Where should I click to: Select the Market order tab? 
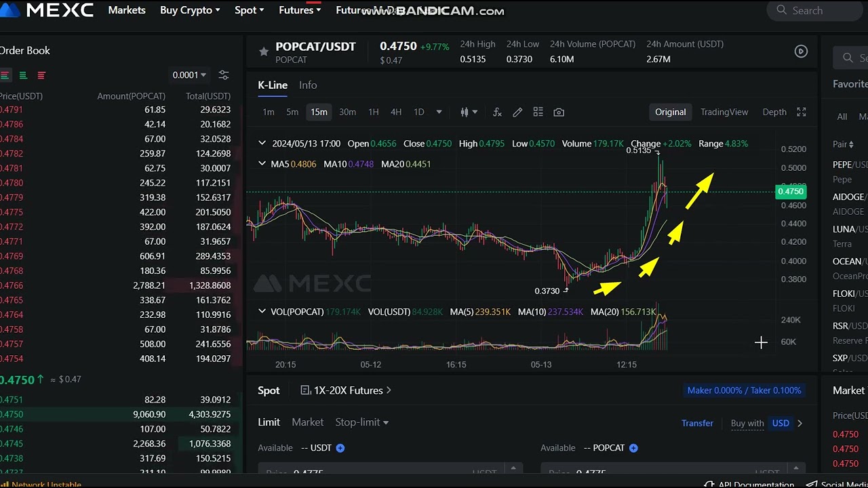point(307,422)
